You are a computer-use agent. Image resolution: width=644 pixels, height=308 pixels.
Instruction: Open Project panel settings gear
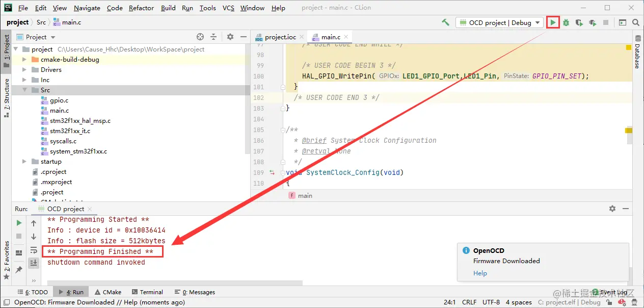click(230, 37)
